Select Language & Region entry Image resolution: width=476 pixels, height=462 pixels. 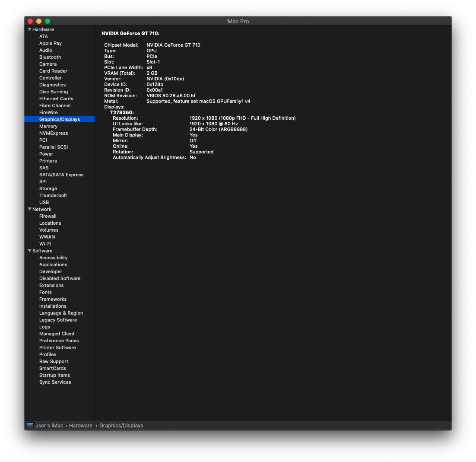point(61,313)
